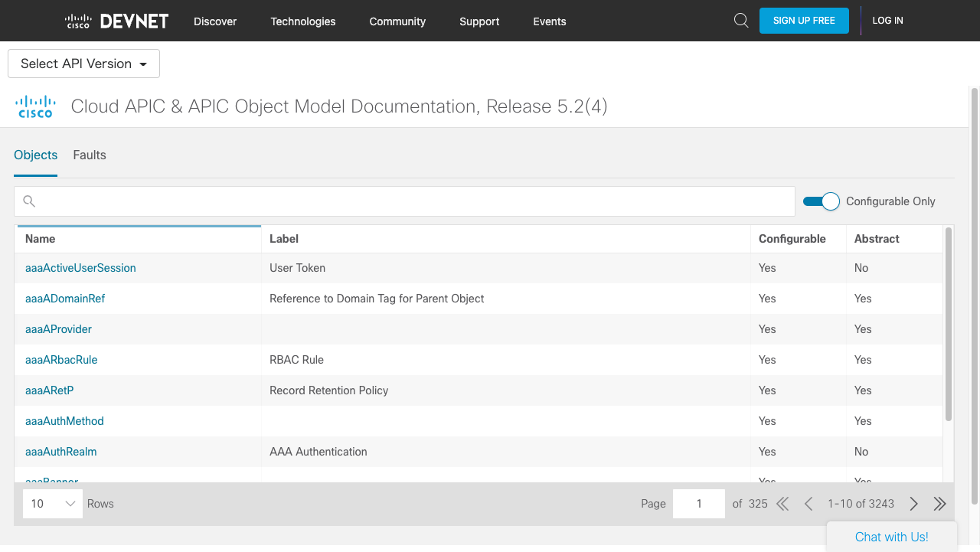Open the rows-per-page dropdown showing 10

tap(53, 504)
